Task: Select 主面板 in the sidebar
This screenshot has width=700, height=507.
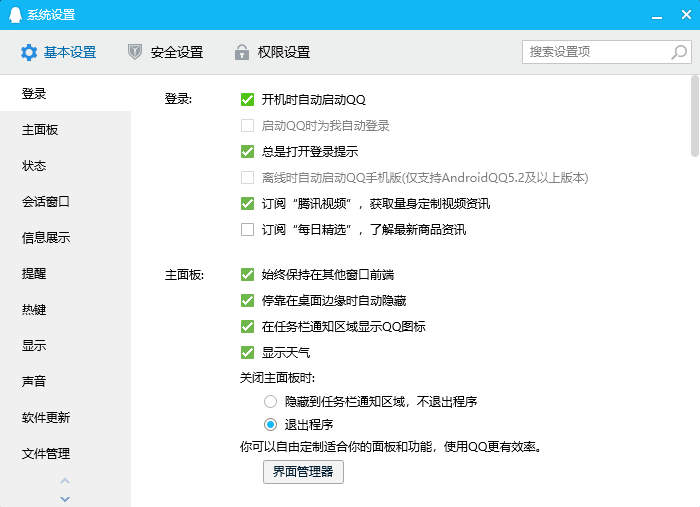Action: 65,129
